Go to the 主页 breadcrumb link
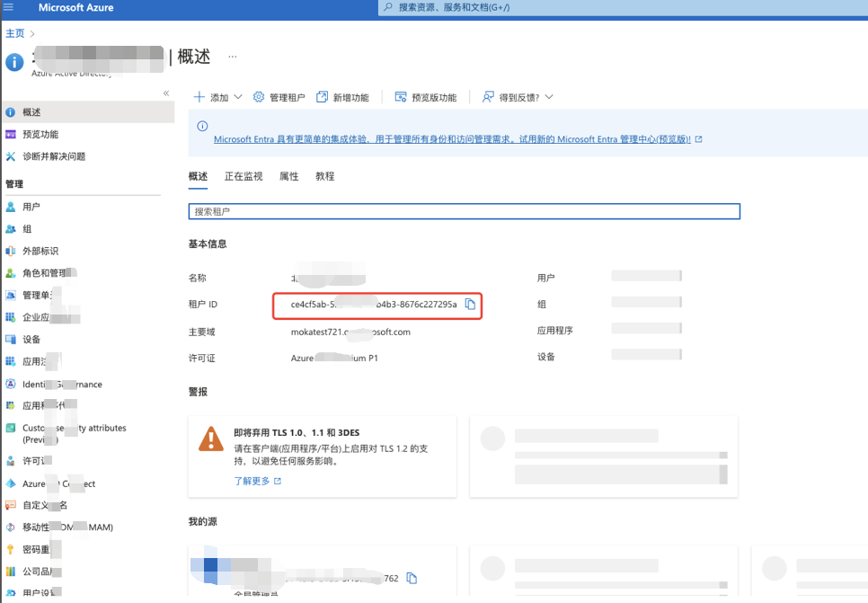 pos(15,33)
